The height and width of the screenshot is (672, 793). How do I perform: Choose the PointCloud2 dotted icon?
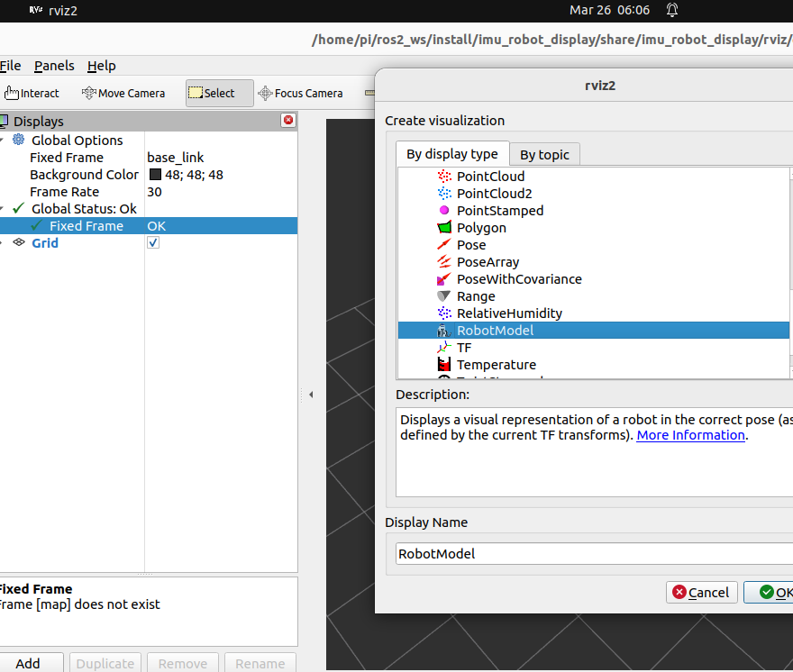444,193
